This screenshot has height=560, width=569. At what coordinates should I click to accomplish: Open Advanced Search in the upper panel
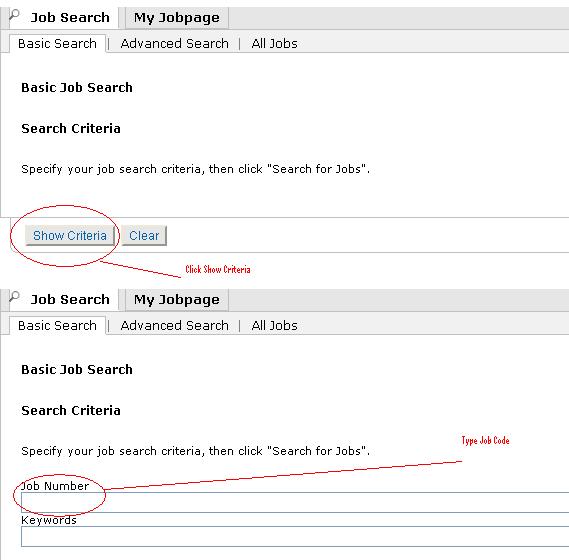click(175, 44)
